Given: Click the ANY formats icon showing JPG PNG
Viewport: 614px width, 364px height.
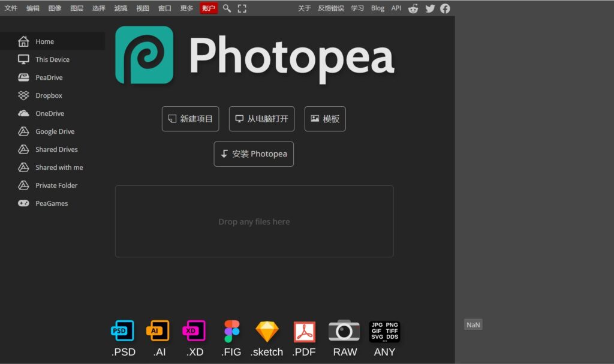Looking at the screenshot, I should pyautogui.click(x=384, y=330).
